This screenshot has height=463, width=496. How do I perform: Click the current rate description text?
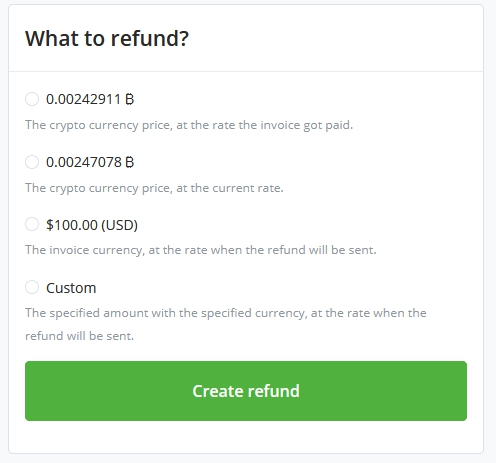[x=154, y=188]
